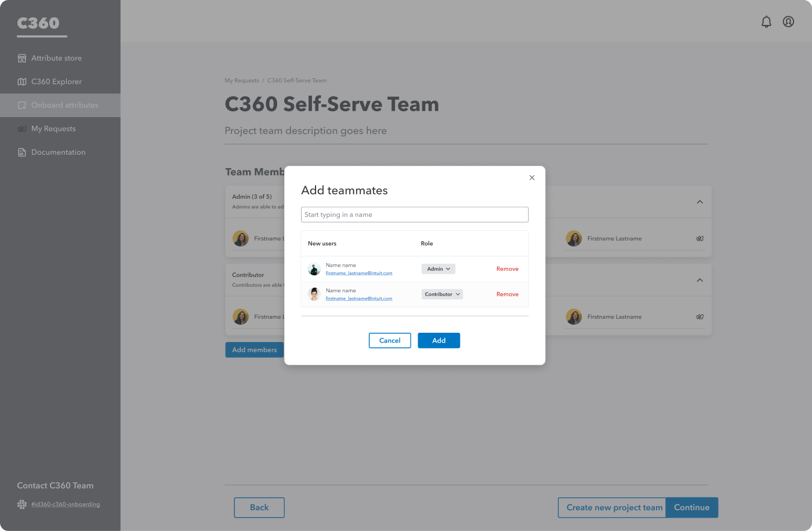812x531 pixels.
Task: Click Role column header
Action: coord(427,243)
